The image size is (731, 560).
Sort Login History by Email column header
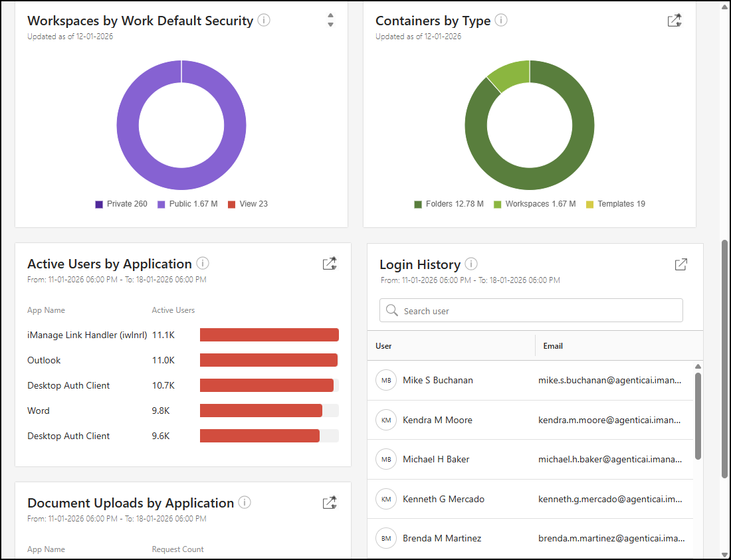coord(553,346)
